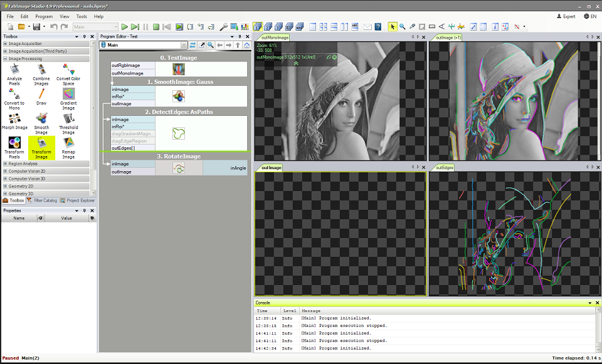Open the Program menu
The height and width of the screenshot is (364, 602).
click(44, 16)
